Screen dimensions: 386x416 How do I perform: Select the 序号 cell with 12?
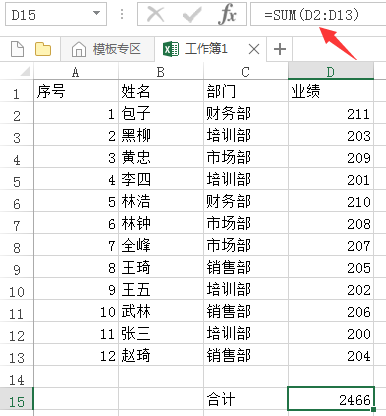tap(76, 355)
